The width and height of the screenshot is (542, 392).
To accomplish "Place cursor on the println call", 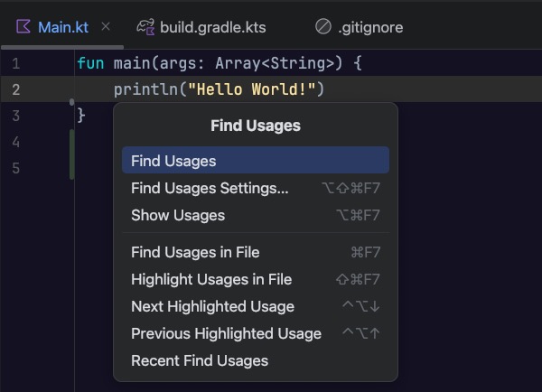I will [x=140, y=89].
